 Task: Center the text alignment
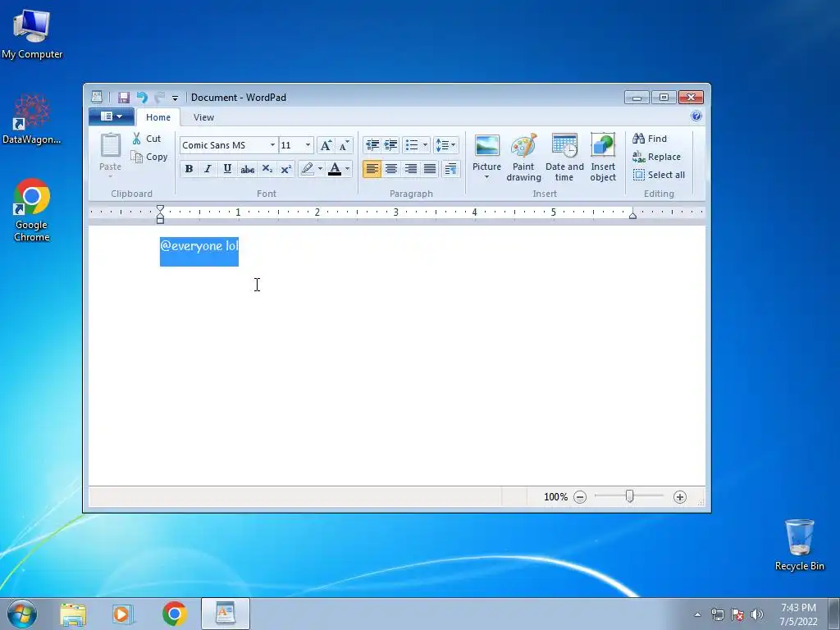tap(391, 169)
